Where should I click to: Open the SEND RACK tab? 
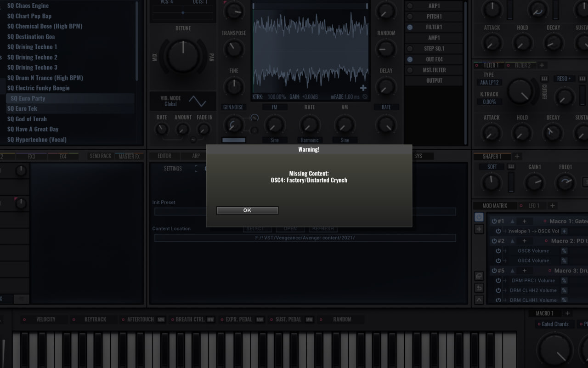[101, 156]
